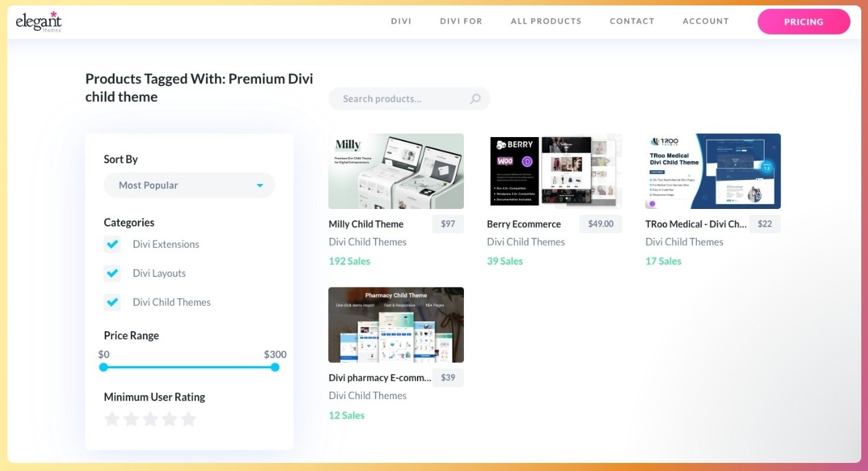The height and width of the screenshot is (471, 868).
Task: Go to the Account menu item
Action: [706, 22]
